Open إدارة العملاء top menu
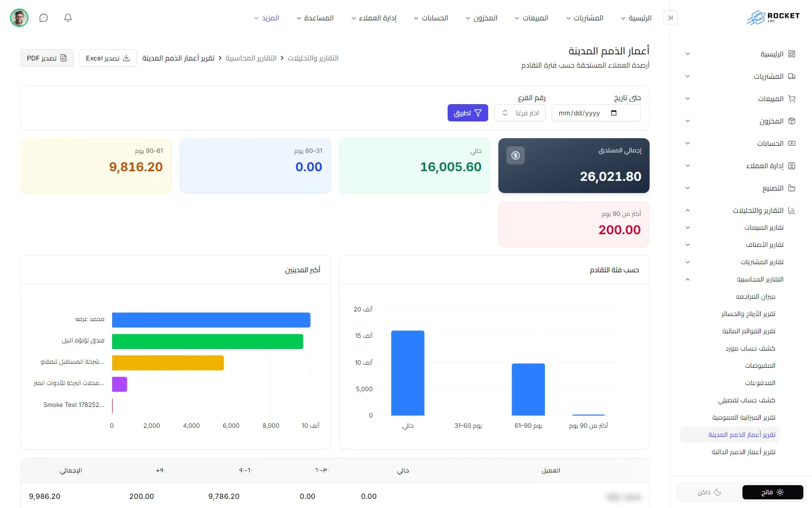 pyautogui.click(x=374, y=18)
